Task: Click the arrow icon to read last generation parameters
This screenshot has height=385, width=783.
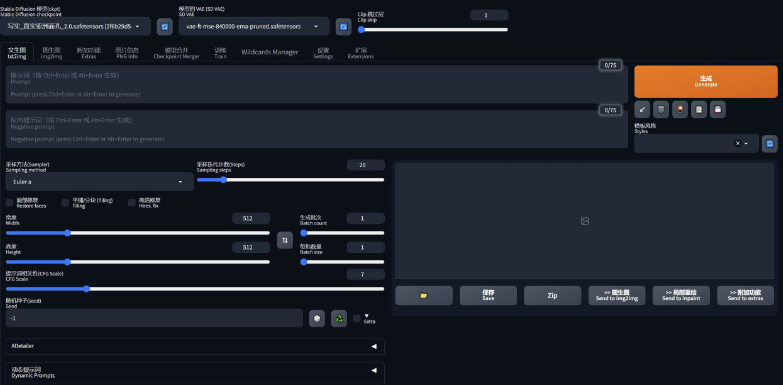Action: coord(642,109)
